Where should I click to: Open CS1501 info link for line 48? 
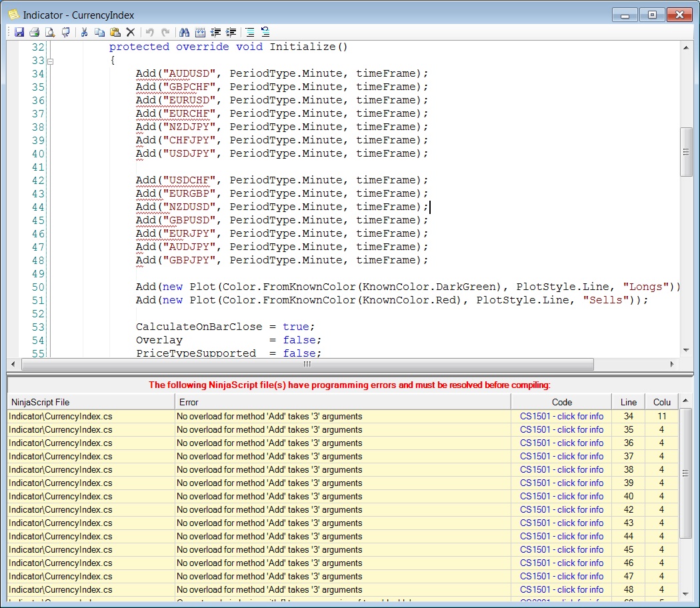tap(561, 590)
